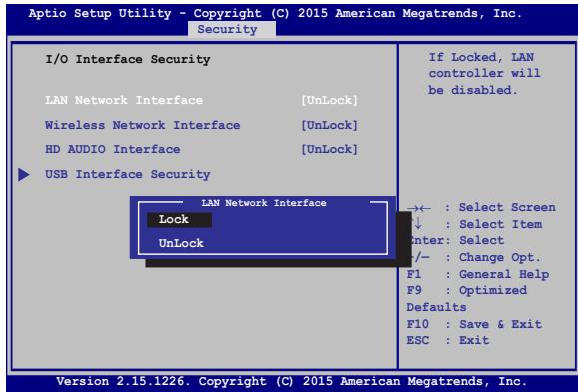Image resolution: width=578 pixels, height=392 pixels.
Task: Select the HD AUDIO Interface setting
Action: pyautogui.click(x=113, y=149)
